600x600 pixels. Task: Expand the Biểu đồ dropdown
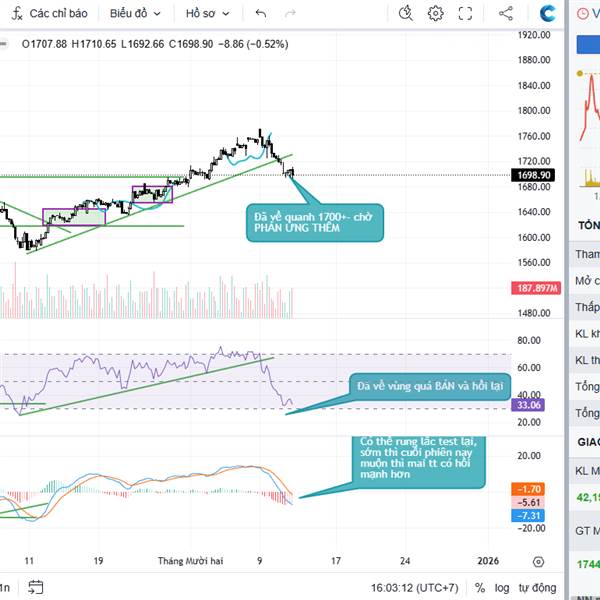pyautogui.click(x=133, y=14)
